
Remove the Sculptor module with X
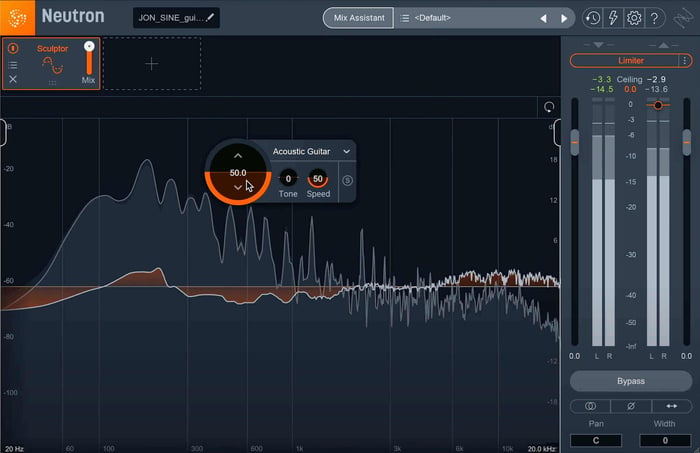[x=13, y=79]
